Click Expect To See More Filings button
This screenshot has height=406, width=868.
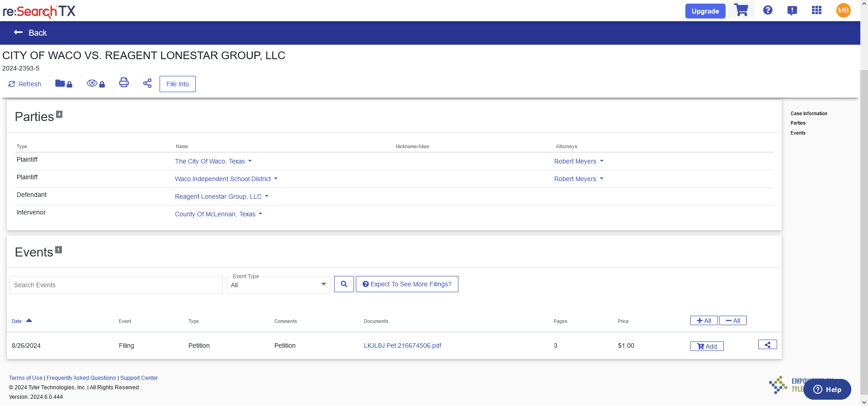[407, 284]
